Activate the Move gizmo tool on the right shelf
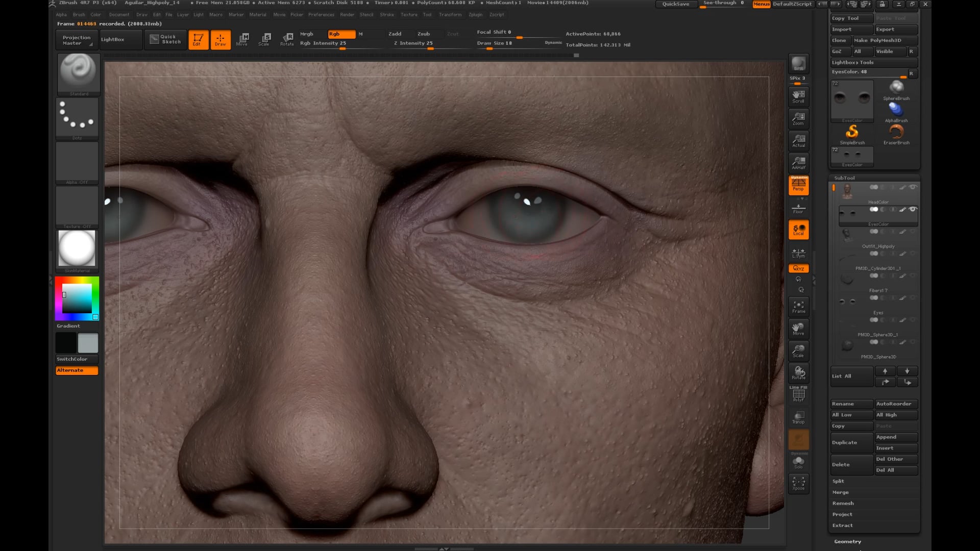Viewport: 980px width, 551px height. click(798, 329)
